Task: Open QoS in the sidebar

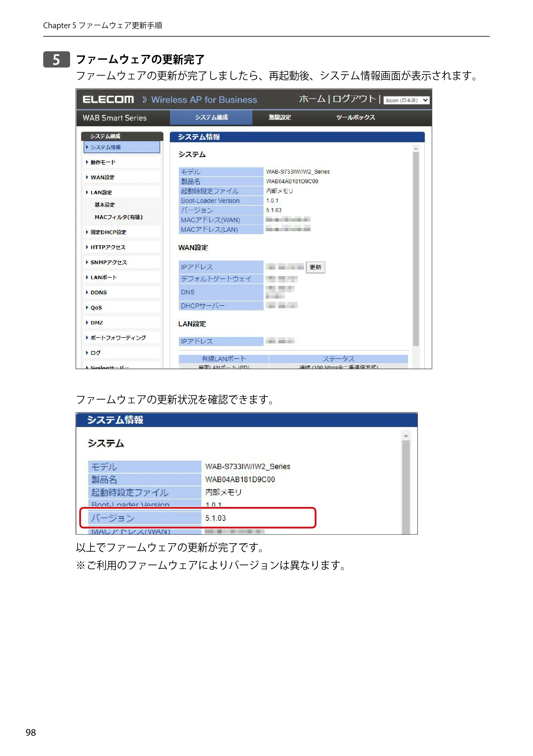Action: click(122, 307)
